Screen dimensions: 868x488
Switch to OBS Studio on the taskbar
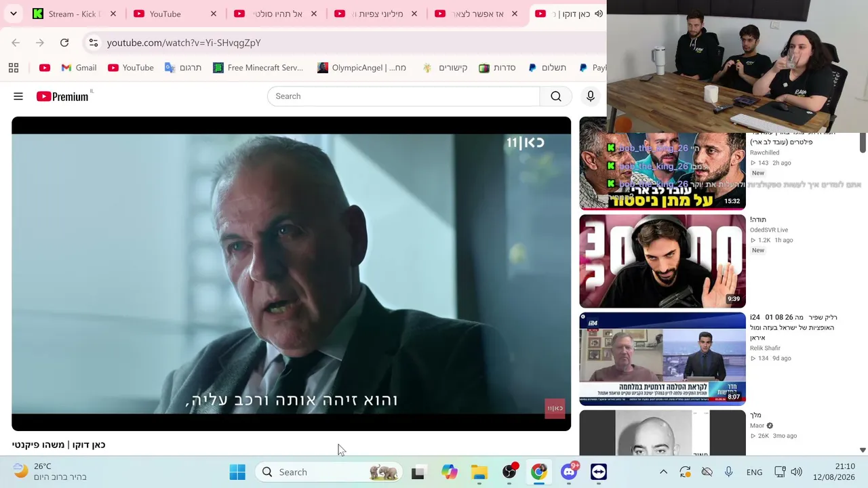509,472
